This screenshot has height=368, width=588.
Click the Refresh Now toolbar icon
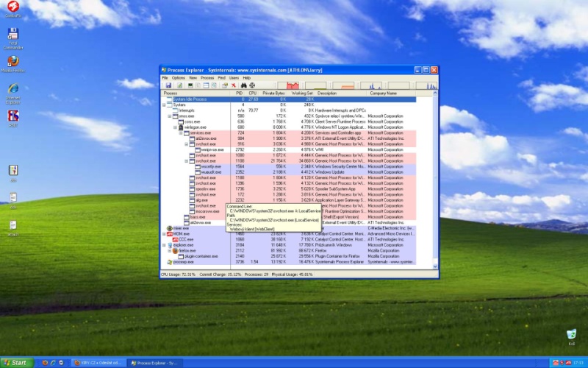[179, 85]
